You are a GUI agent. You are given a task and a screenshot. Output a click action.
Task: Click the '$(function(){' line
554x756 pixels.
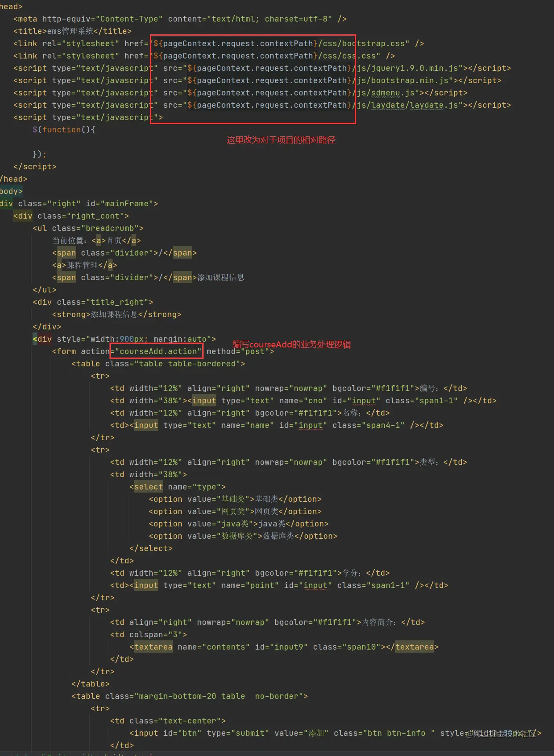(x=64, y=130)
